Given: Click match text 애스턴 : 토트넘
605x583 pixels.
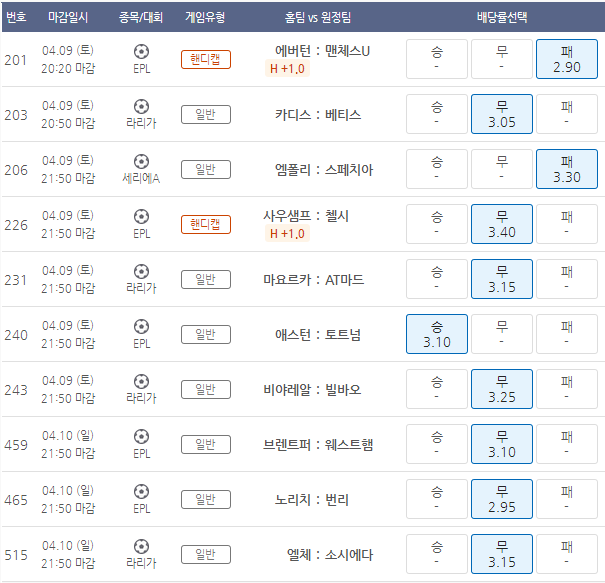Looking at the screenshot, I should (318, 335).
